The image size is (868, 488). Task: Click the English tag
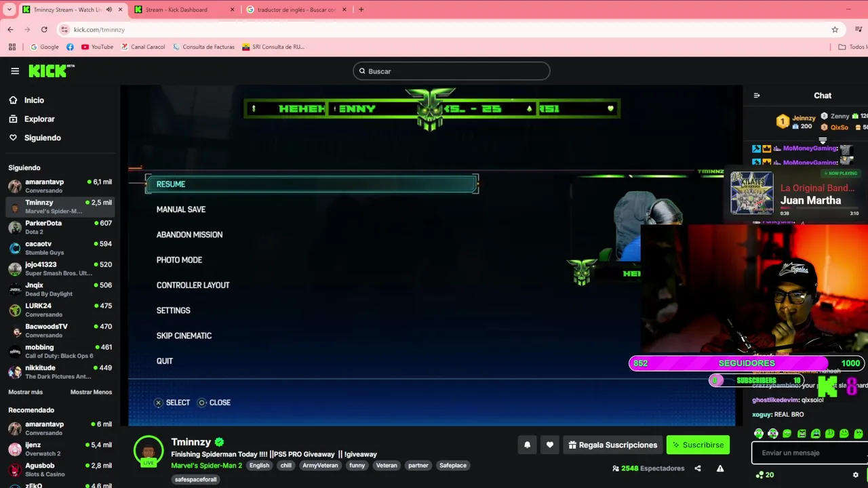click(259, 466)
